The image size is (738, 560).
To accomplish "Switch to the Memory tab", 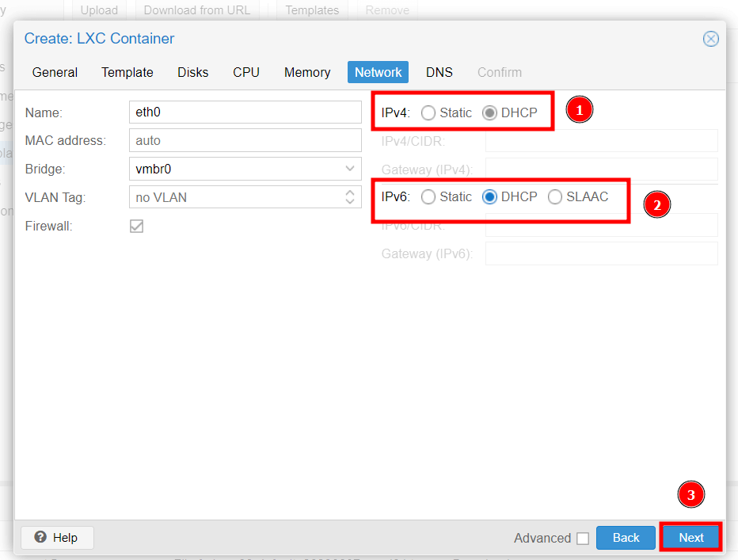I will (307, 72).
